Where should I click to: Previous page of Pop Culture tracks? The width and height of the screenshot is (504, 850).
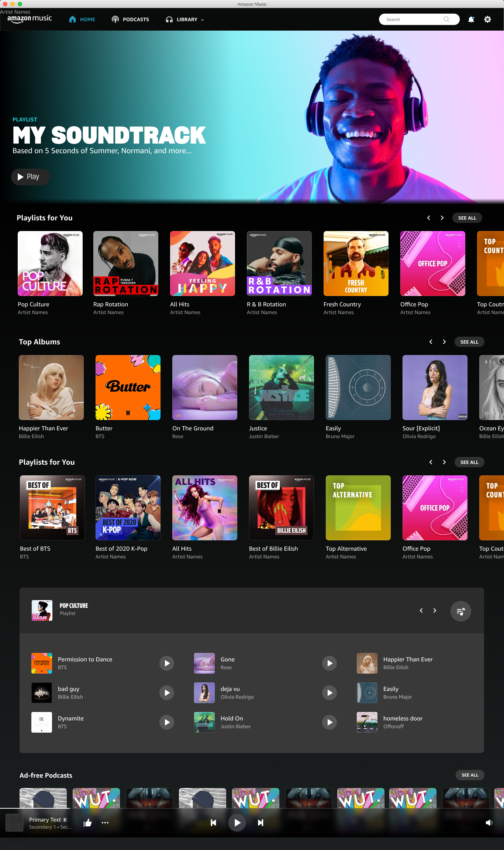421,610
